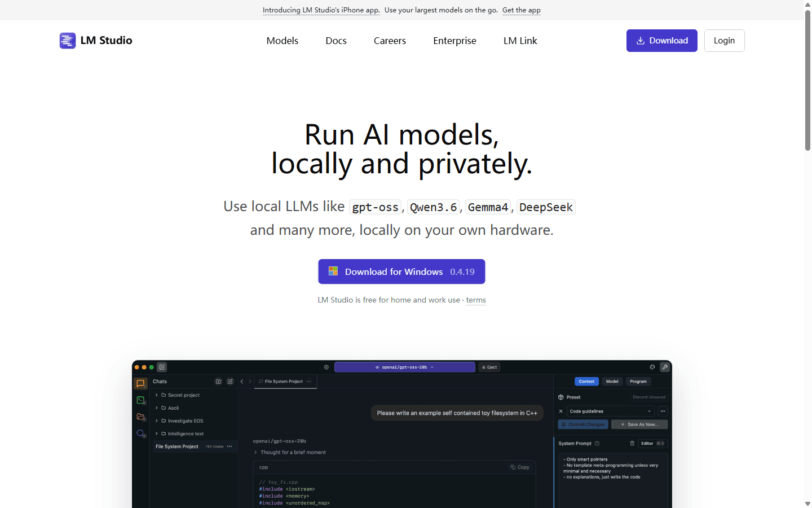This screenshot has height=508, width=812.
Task: Click the Commit Changes button
Action: tap(583, 424)
